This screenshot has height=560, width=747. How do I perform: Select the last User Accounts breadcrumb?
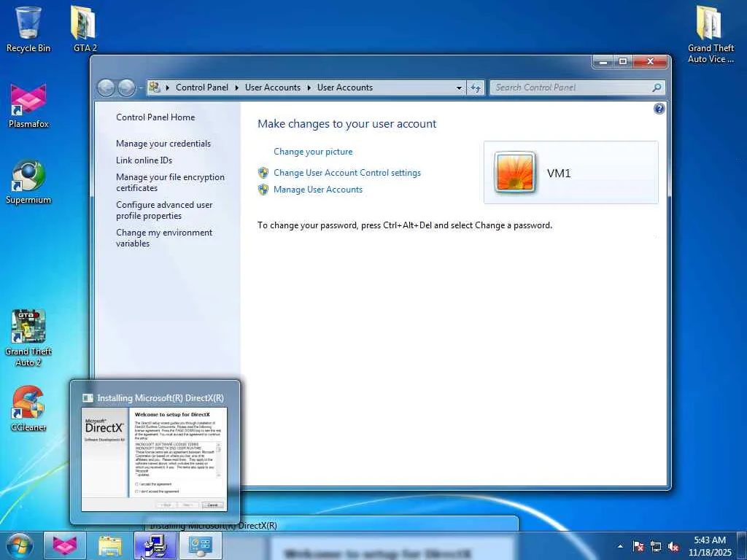click(345, 87)
